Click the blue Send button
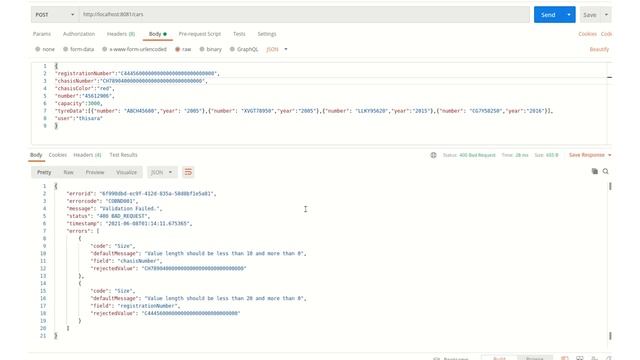 (x=548, y=15)
